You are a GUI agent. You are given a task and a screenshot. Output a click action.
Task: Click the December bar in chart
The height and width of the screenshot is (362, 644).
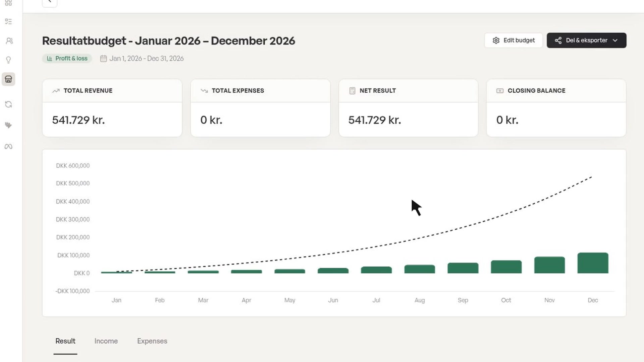593,263
